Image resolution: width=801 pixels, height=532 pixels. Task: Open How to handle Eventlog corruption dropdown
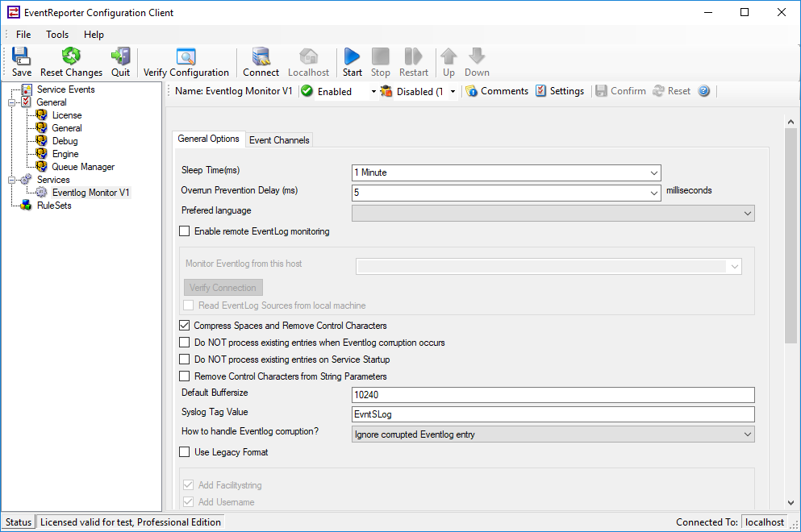pos(748,434)
